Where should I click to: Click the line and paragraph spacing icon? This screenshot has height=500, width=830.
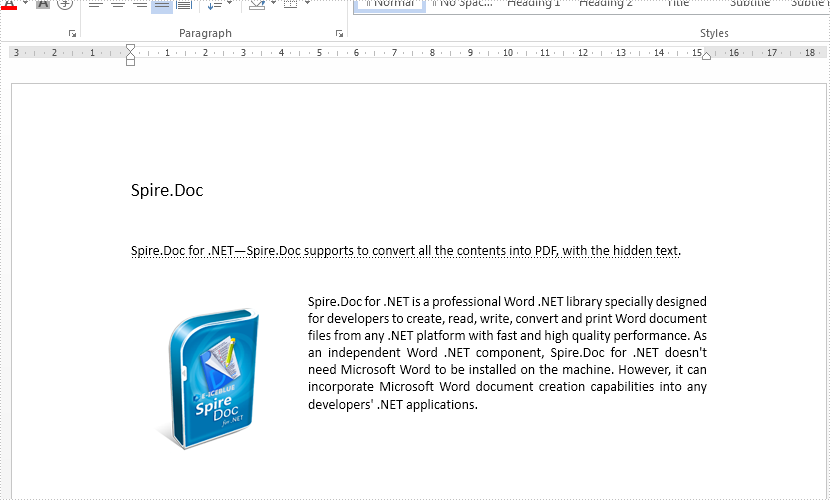(214, 5)
